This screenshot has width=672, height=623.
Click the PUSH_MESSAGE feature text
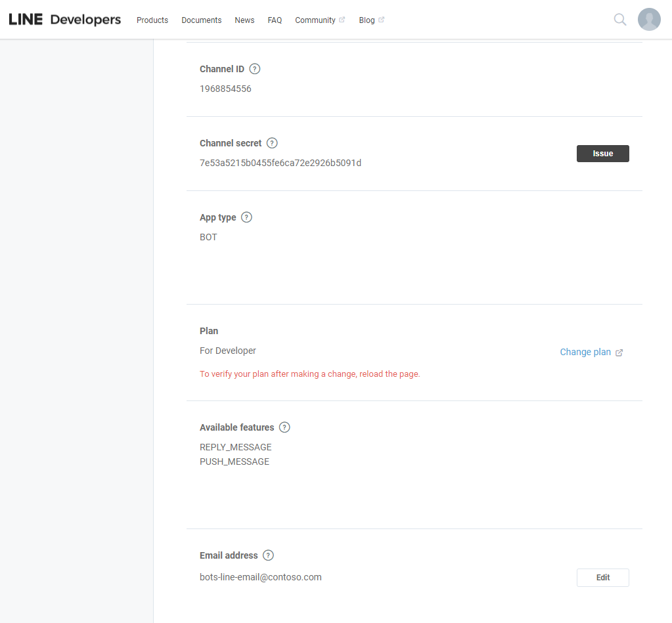[x=235, y=462]
